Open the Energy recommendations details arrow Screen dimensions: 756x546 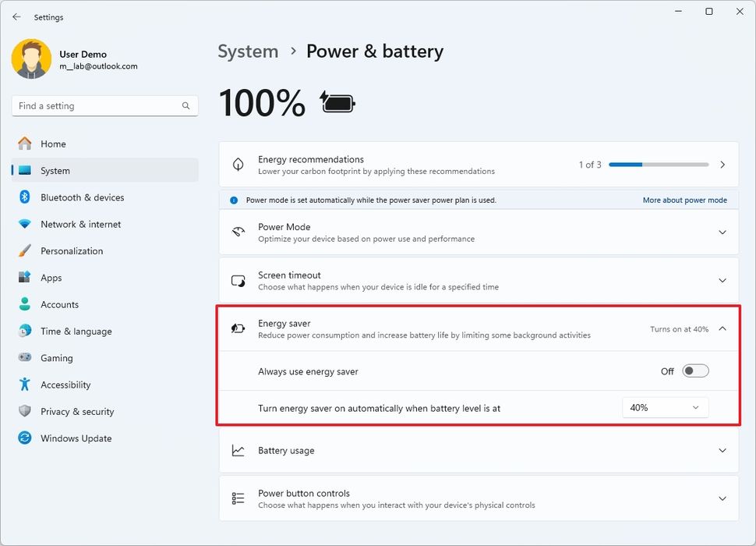click(722, 165)
